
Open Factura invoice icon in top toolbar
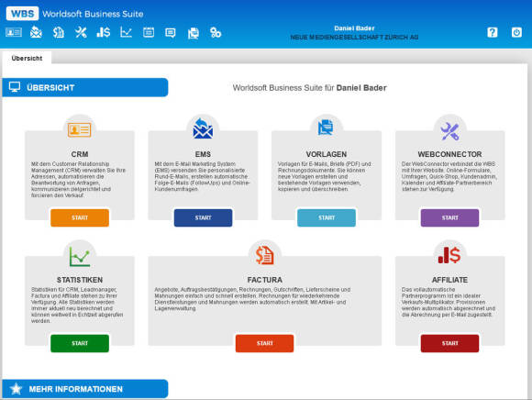coord(59,33)
